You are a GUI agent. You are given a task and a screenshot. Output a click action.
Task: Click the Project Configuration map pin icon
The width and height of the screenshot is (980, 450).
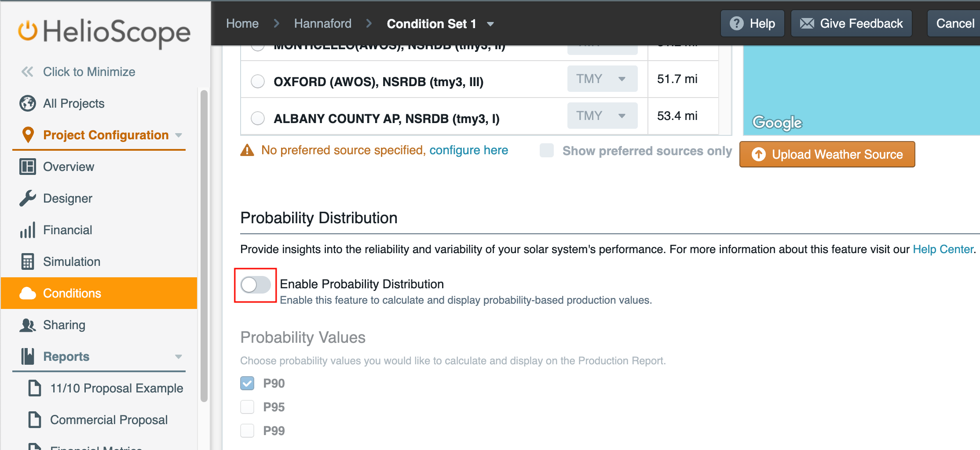pos(28,135)
